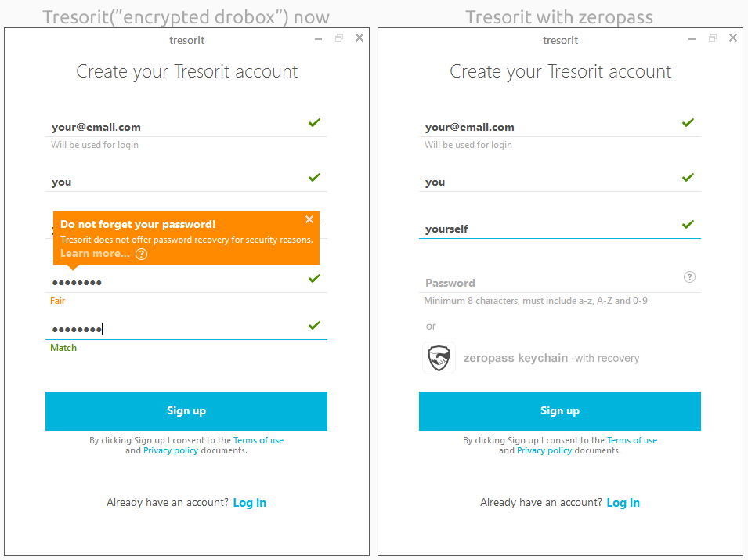Open the Learn more link

pyautogui.click(x=95, y=254)
